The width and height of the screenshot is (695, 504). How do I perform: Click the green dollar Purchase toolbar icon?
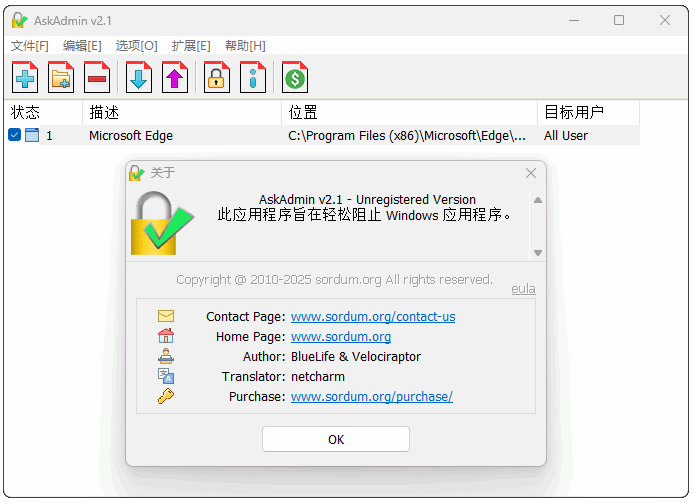pos(295,77)
